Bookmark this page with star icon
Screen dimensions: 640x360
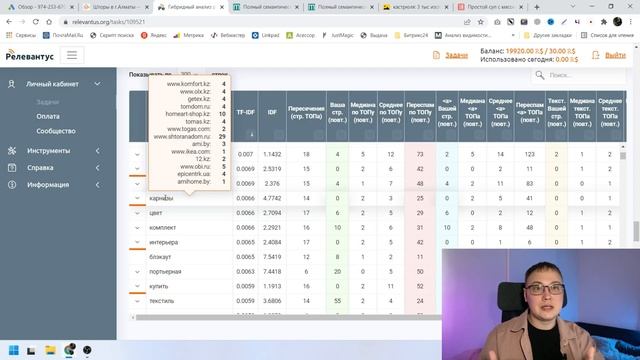(x=481, y=22)
